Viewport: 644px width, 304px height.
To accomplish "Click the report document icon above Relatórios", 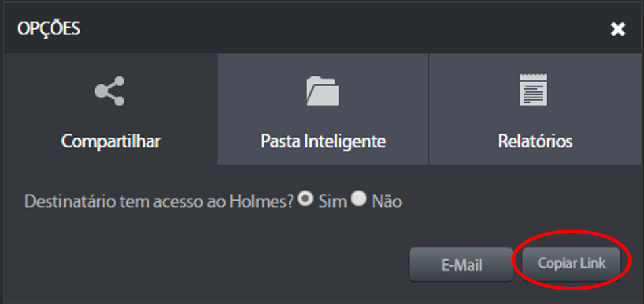I will tap(533, 90).
